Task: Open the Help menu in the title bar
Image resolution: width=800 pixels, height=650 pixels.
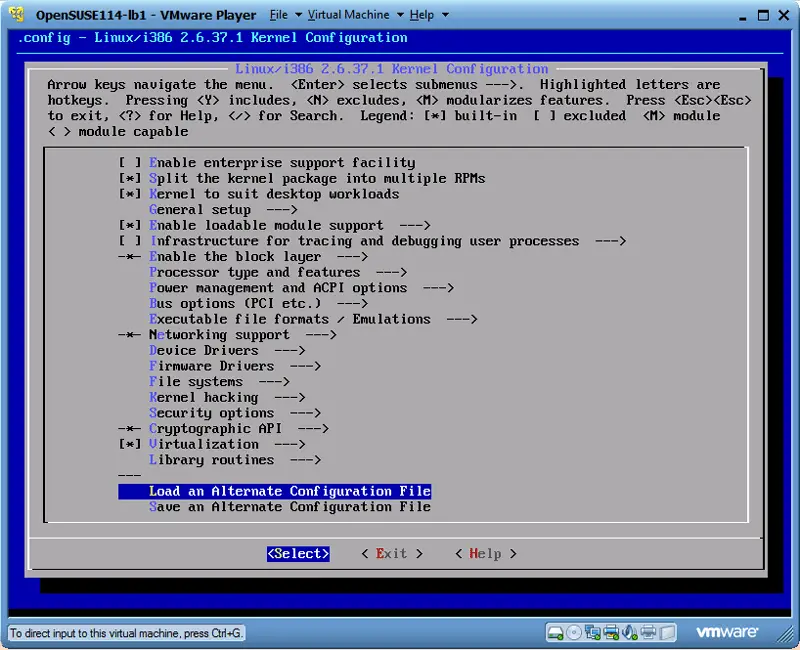Action: [x=429, y=15]
